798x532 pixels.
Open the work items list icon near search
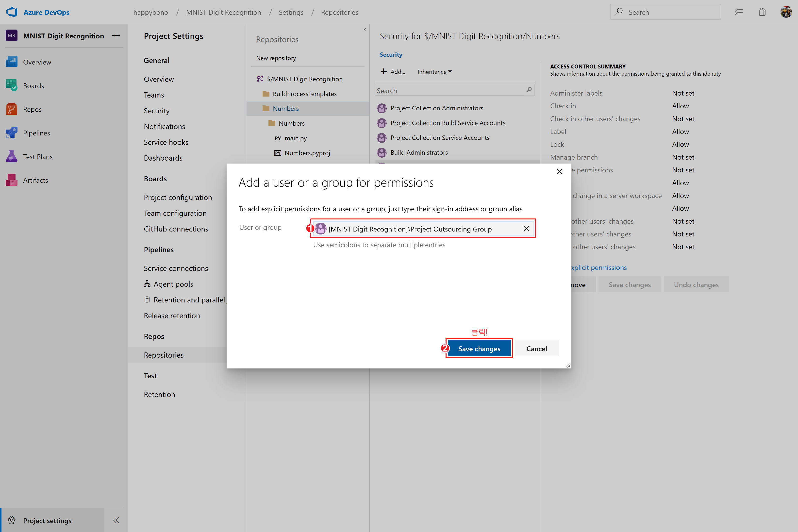click(x=739, y=12)
